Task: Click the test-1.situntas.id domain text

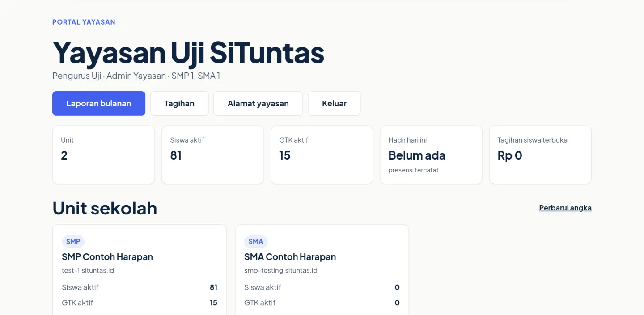Action: pyautogui.click(x=88, y=270)
